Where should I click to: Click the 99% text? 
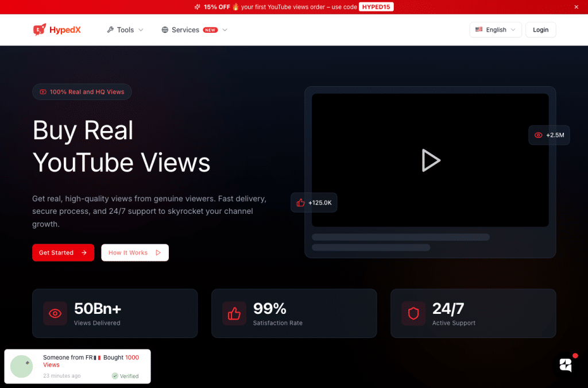pos(270,309)
